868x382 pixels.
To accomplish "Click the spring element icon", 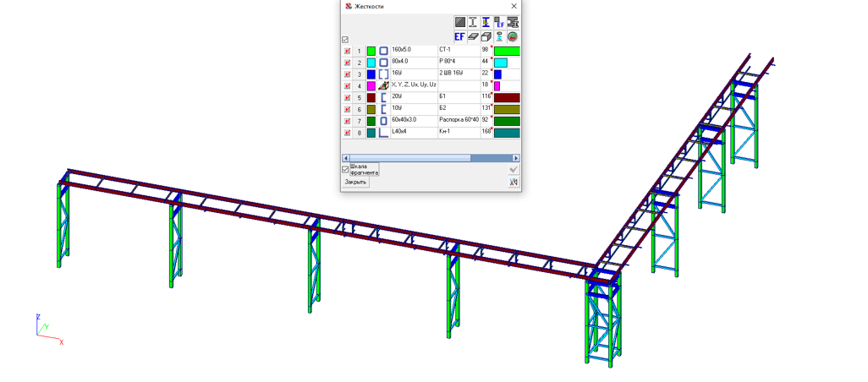I will tap(499, 37).
